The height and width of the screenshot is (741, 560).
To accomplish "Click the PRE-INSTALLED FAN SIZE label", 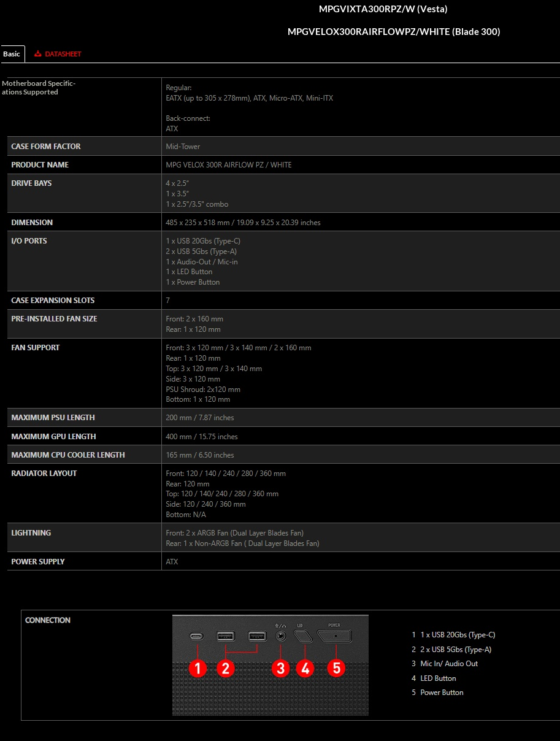I will point(54,319).
